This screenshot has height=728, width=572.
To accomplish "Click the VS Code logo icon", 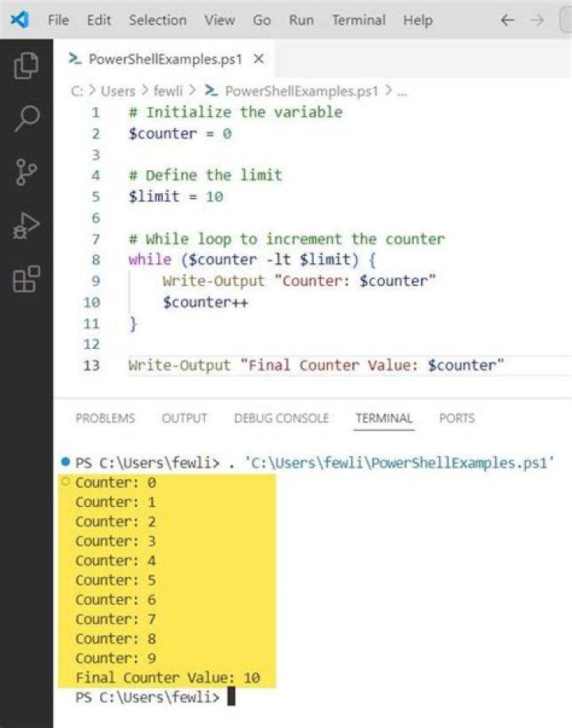I will click(x=20, y=20).
